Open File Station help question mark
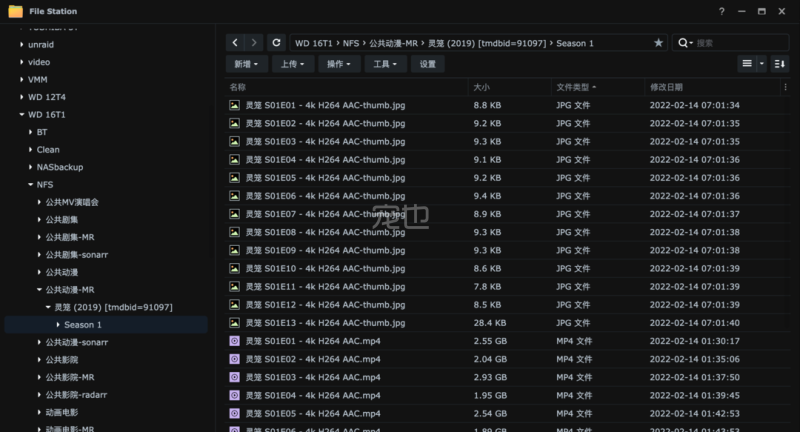800x432 pixels. coord(722,11)
